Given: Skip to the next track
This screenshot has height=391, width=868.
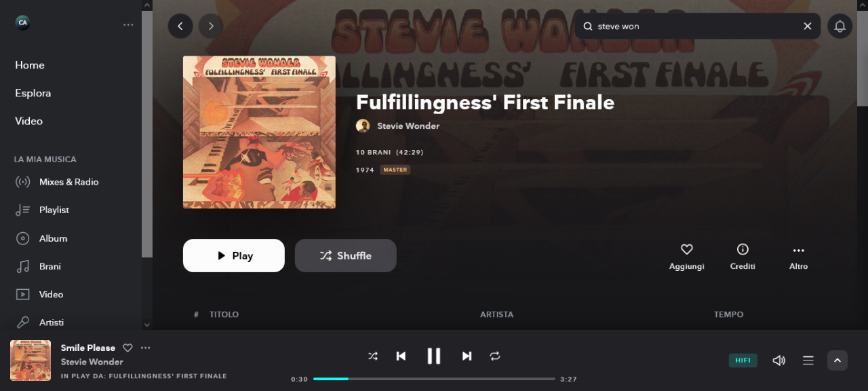Looking at the screenshot, I should coord(467,356).
